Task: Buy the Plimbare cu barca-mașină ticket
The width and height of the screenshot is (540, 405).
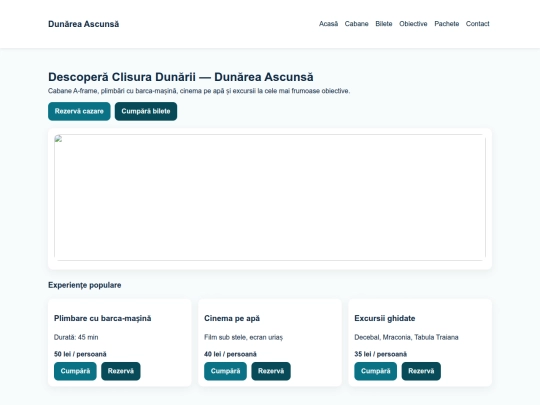Action: pyautogui.click(x=75, y=371)
